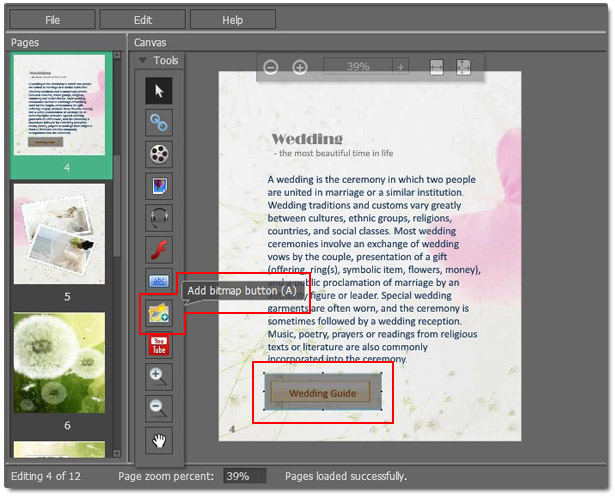Pick the add movie reel tool
This screenshot has height=497, width=615.
(x=159, y=154)
